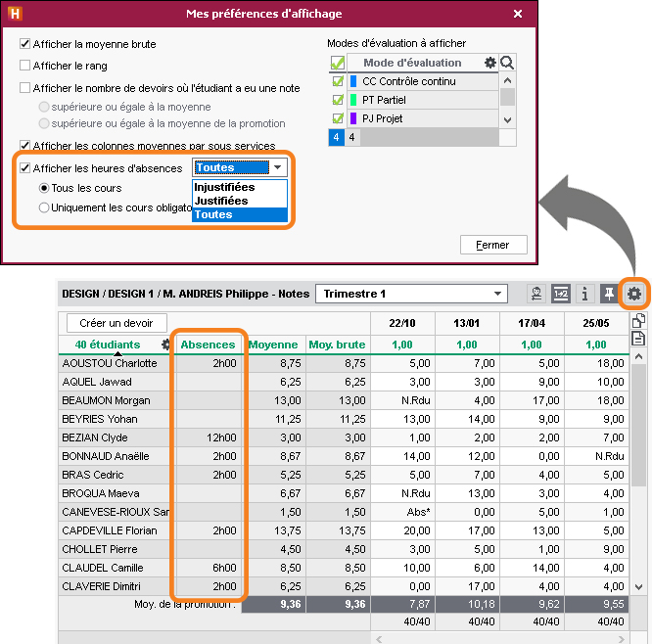
Task: Click the 25/05 devoir column header
Action: (x=596, y=323)
